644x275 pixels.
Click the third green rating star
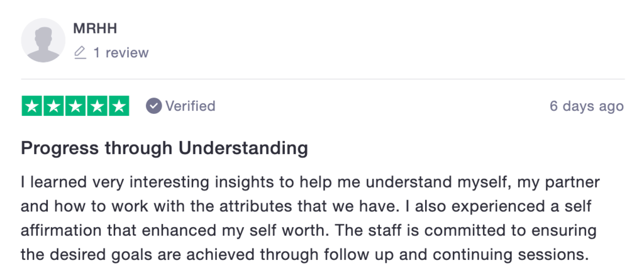tap(75, 106)
